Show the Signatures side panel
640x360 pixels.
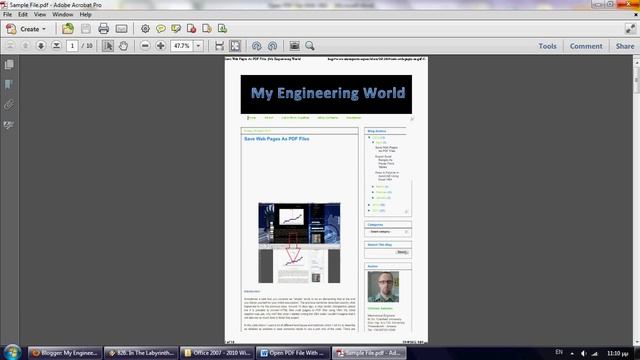coord(9,124)
